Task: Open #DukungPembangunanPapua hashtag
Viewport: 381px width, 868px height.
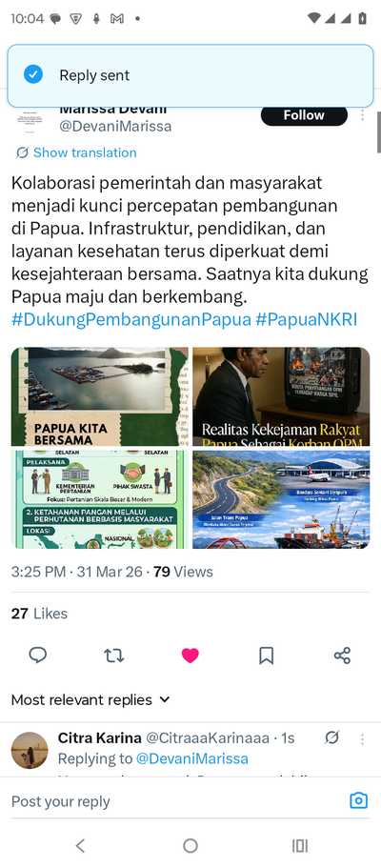Action: point(130,320)
